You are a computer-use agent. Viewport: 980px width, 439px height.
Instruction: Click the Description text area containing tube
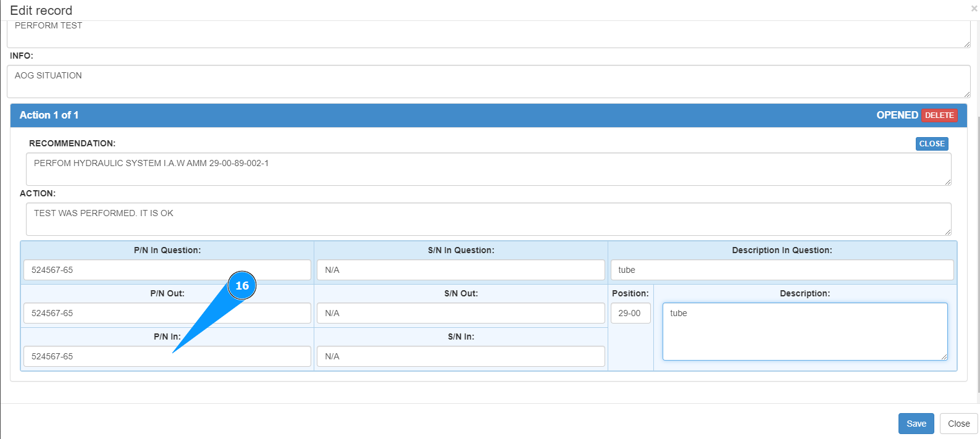pos(805,332)
